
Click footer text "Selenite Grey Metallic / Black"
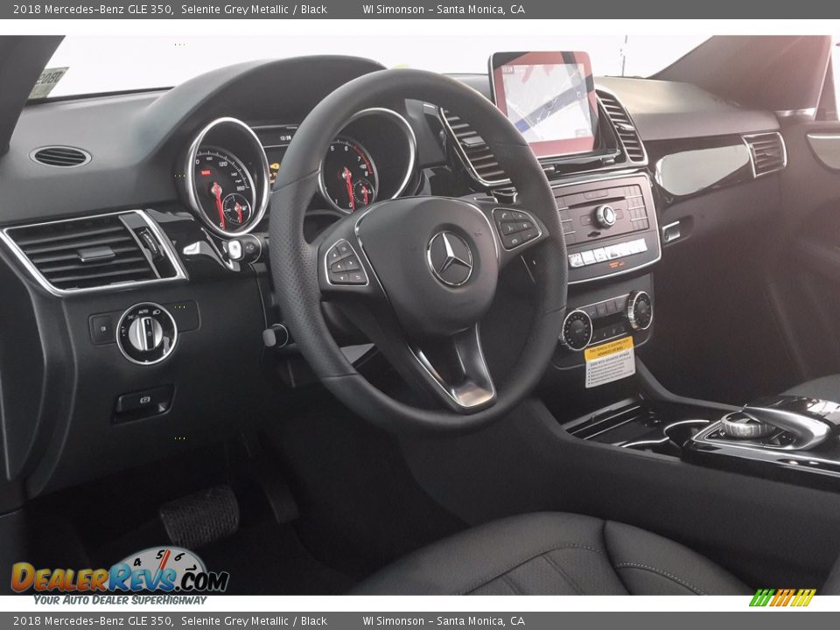click(x=254, y=621)
